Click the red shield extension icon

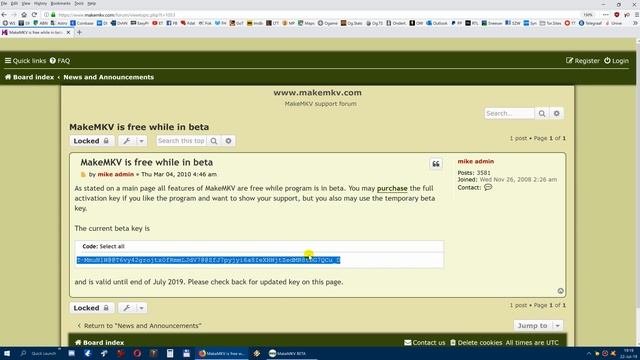coord(617,15)
